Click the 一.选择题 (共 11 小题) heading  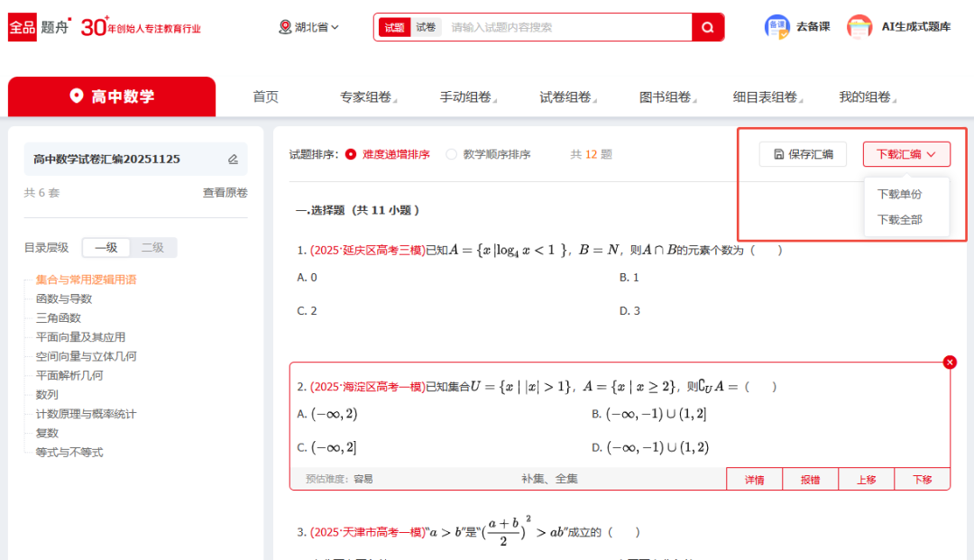[x=358, y=210]
